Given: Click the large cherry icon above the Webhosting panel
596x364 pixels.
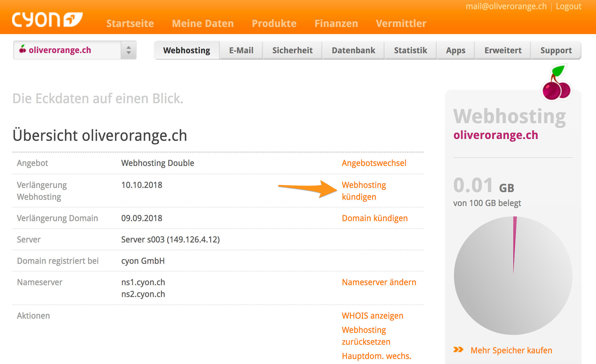Looking at the screenshot, I should pos(556,83).
